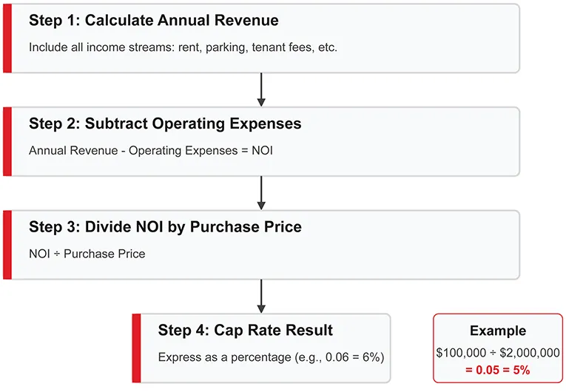Click the Example heading in the red-bordered box
566x392 pixels.
498,331
